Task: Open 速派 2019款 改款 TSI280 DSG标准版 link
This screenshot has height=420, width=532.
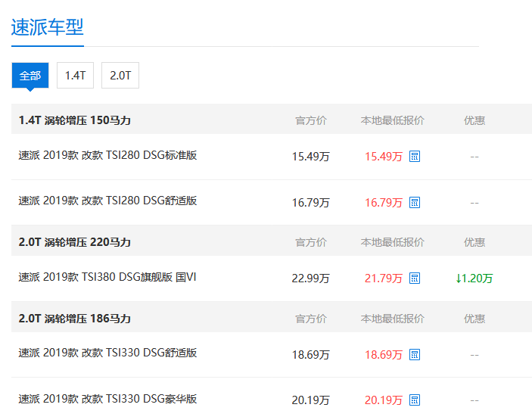Action: tap(107, 155)
